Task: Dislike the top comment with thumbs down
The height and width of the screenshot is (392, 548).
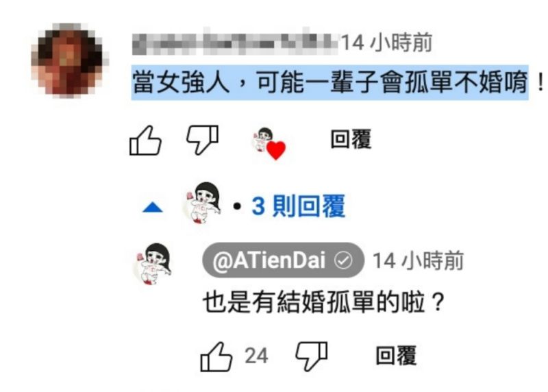Action: (x=202, y=140)
